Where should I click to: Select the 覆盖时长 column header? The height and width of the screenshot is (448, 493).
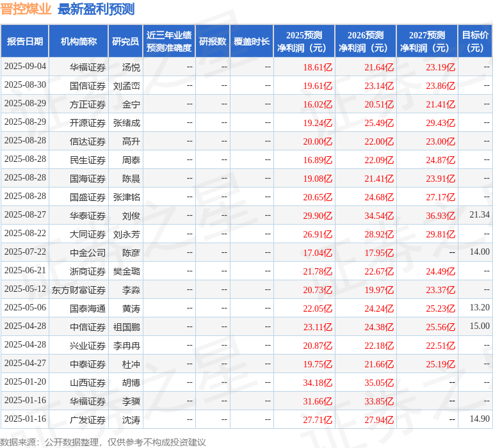coord(252,41)
